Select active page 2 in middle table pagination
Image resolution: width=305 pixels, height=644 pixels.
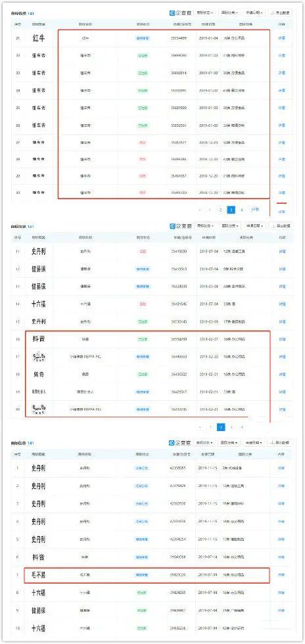pyautogui.click(x=221, y=427)
